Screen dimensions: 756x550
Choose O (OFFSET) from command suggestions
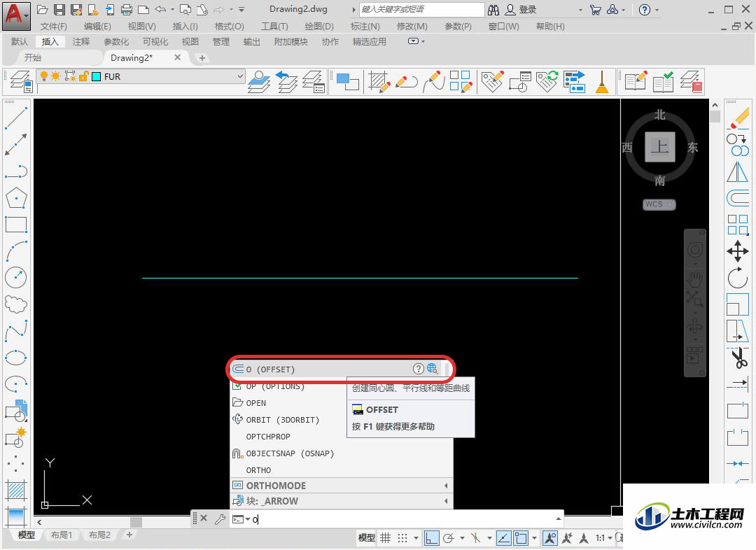342,369
